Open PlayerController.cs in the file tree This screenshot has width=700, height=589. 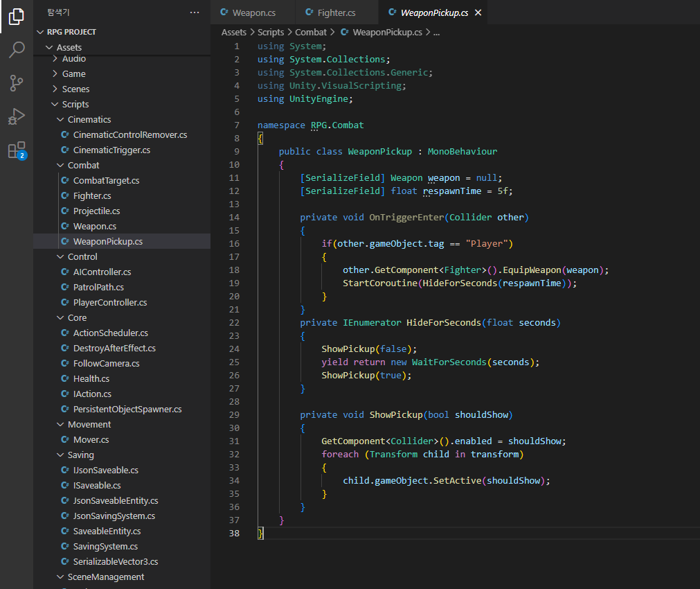(110, 303)
